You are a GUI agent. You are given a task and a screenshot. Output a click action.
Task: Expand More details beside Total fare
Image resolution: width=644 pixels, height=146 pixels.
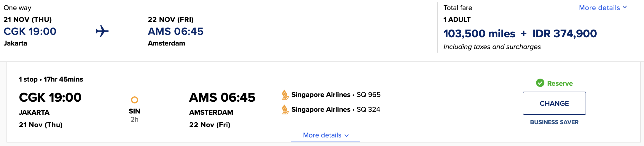pyautogui.click(x=602, y=8)
